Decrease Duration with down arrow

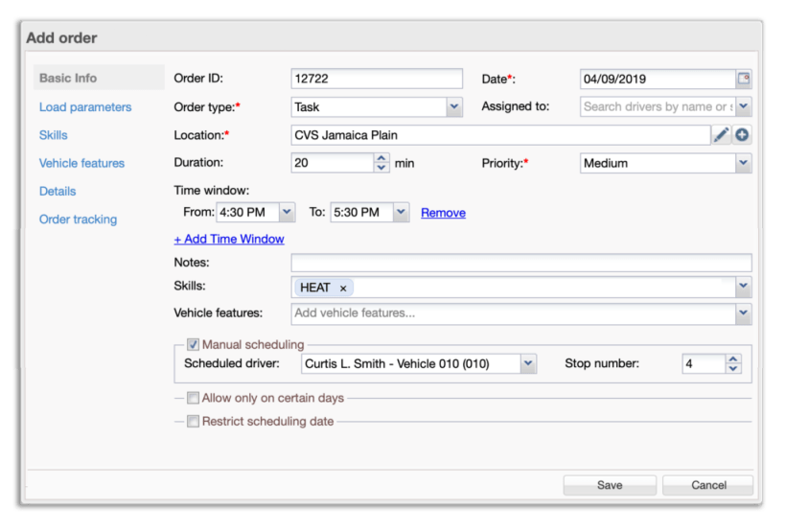[381, 168]
